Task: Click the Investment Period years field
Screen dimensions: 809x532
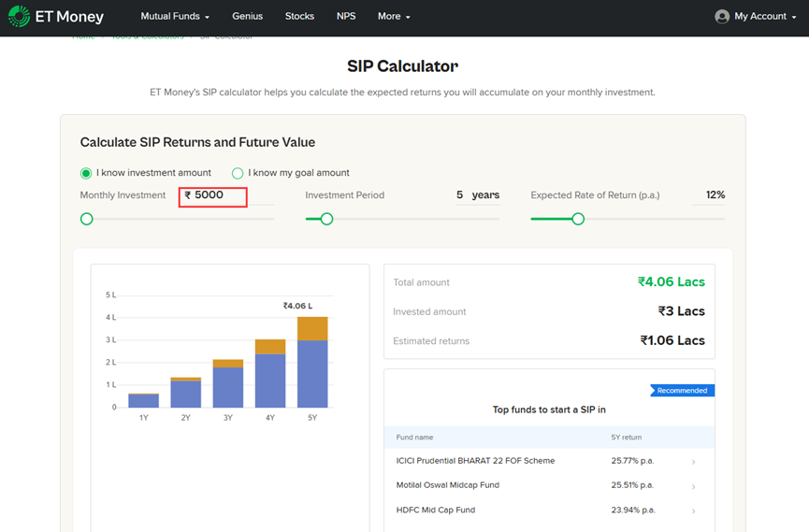Action: (x=478, y=195)
